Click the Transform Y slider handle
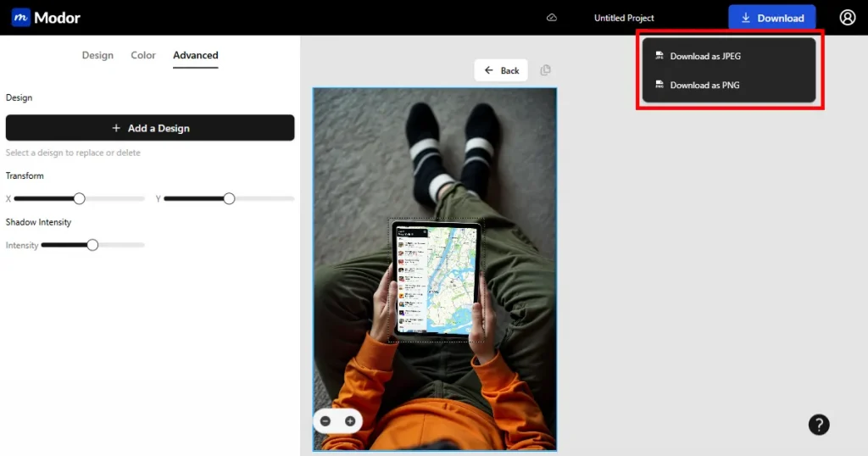 tap(229, 198)
